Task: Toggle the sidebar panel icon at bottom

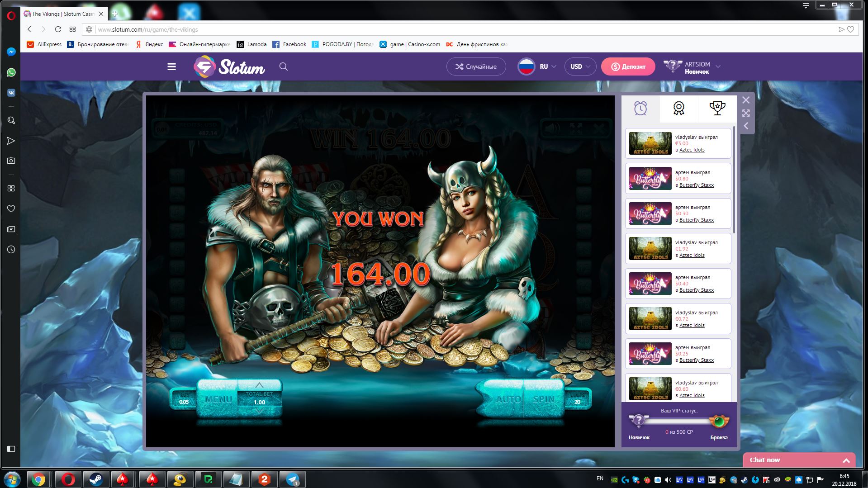Action: point(11,449)
